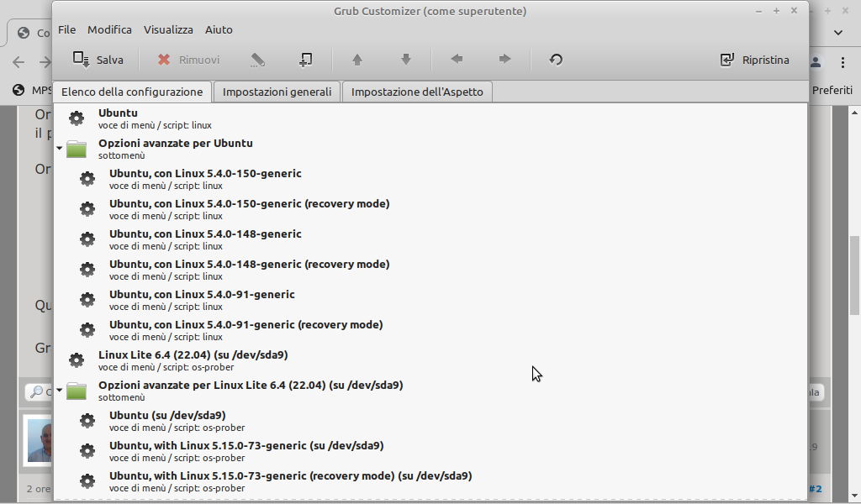This screenshot has width=861, height=504.
Task: Click the gear icon of Linux 5.4.0-91-generic entry
Action: tap(87, 299)
